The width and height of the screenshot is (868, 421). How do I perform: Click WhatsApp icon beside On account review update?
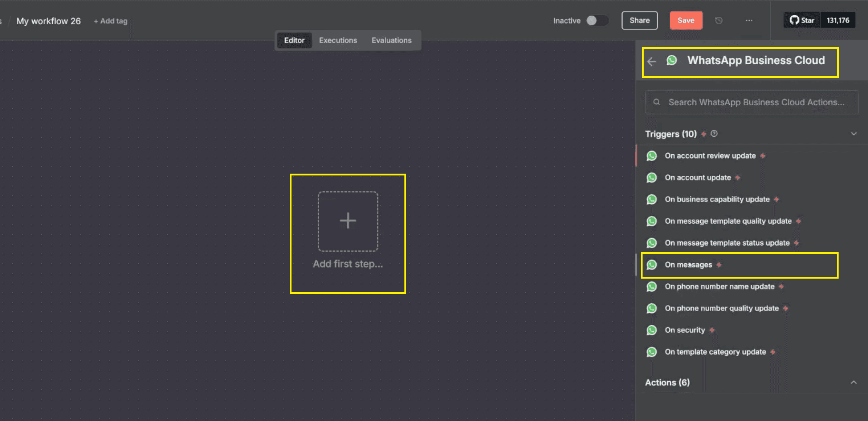tap(652, 156)
